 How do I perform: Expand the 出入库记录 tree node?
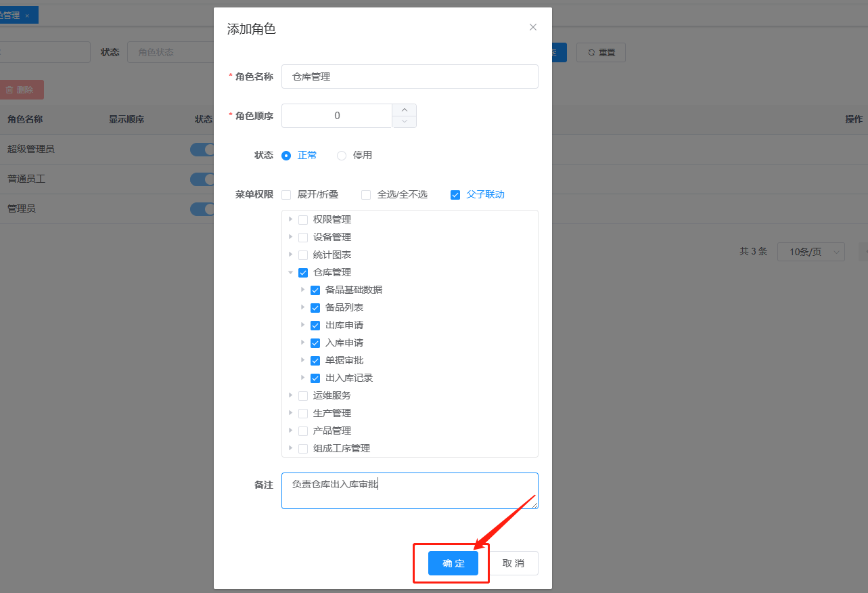pos(303,378)
